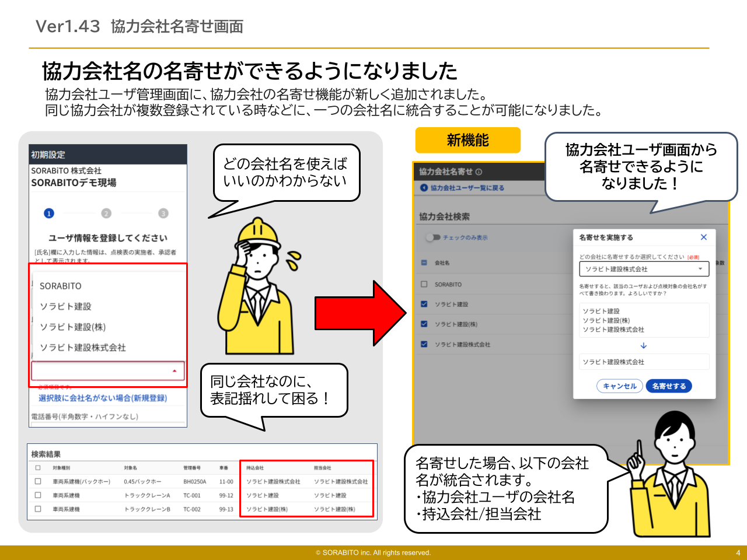Click the circular back arrow icon on the header link
Image resolution: width=747 pixels, height=560 pixels.
point(423,188)
